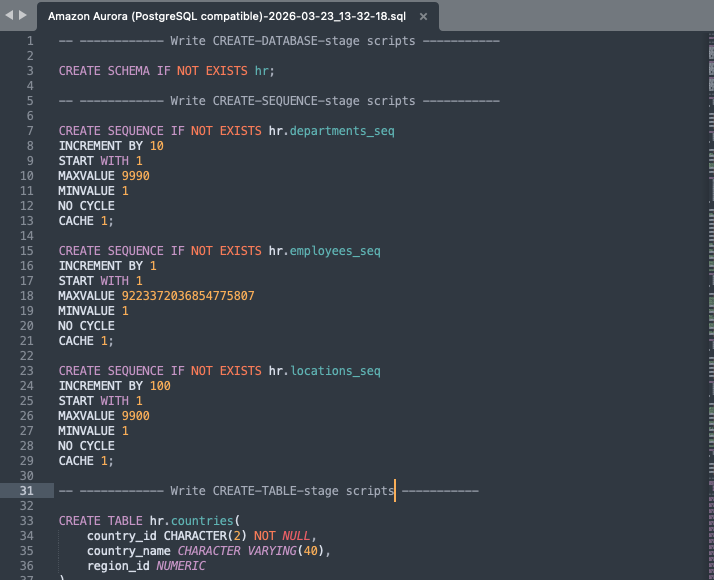Screen dimensions: 714x580
Task: Close the Amazon Aurora .sql tab
Action: point(423,16)
